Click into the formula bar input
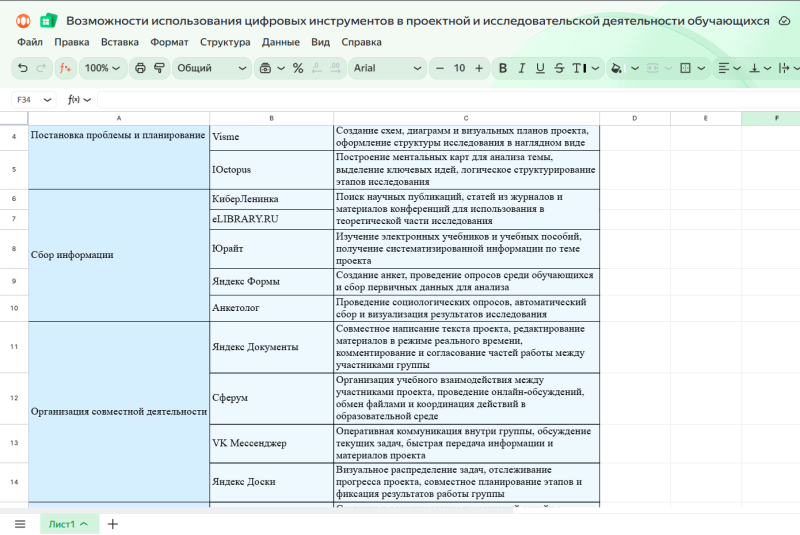The height and width of the screenshot is (535, 800). 448,99
